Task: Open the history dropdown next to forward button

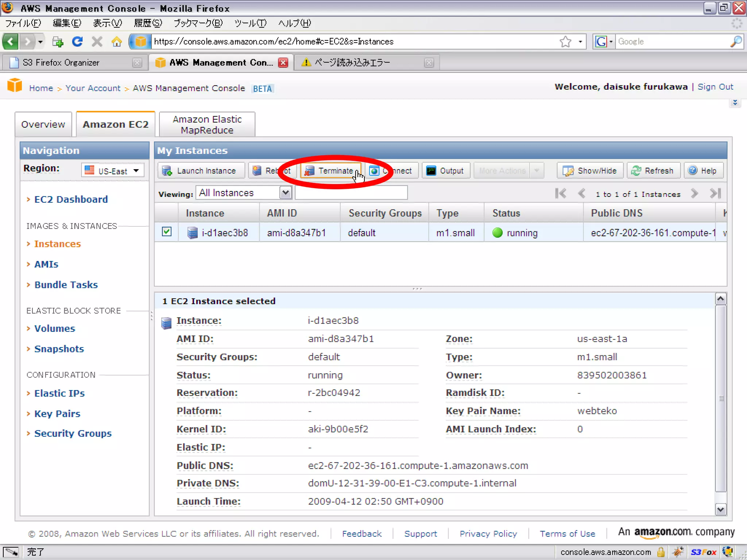Action: pyautogui.click(x=40, y=42)
